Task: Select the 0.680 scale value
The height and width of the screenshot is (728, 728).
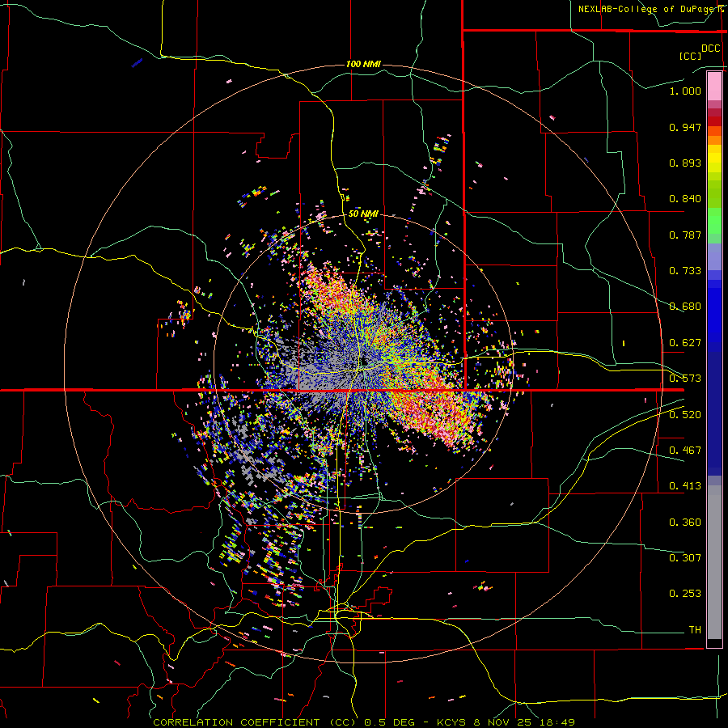Action: click(685, 307)
